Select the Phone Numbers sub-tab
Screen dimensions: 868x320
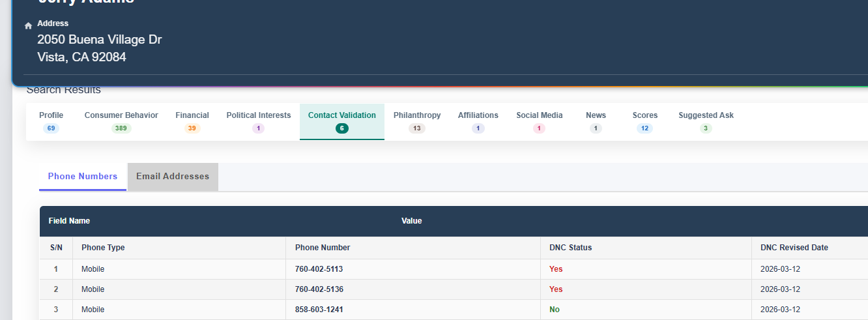[x=83, y=177]
